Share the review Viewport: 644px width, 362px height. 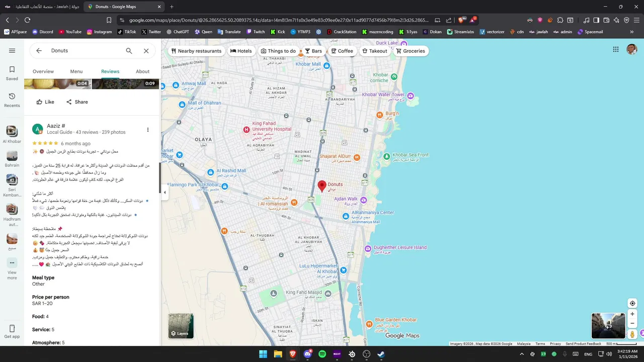click(77, 102)
